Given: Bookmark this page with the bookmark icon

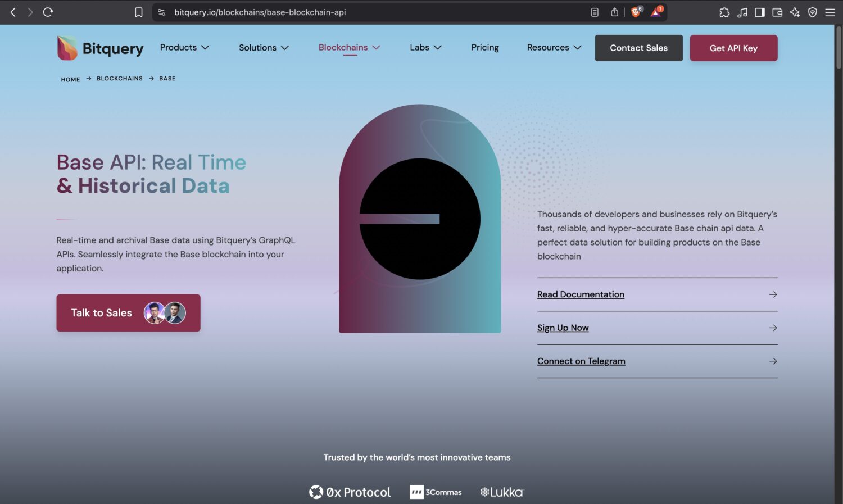Looking at the screenshot, I should click(x=138, y=12).
